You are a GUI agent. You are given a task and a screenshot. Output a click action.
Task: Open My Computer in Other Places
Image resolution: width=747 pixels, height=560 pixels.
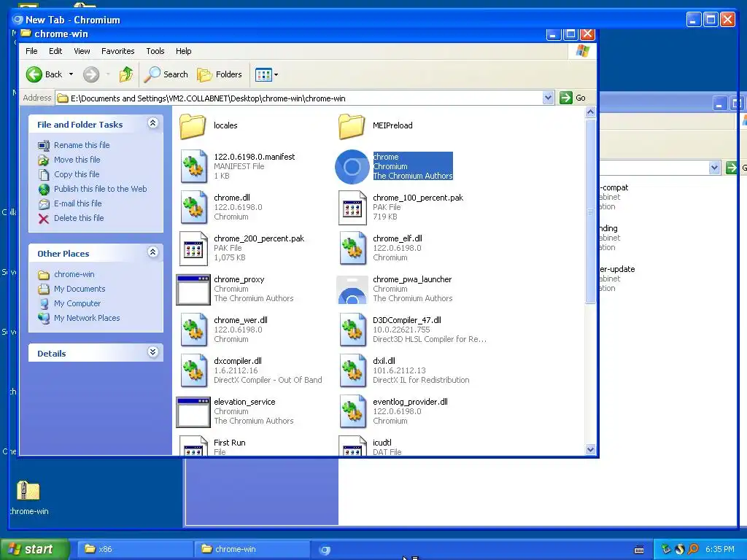click(77, 303)
